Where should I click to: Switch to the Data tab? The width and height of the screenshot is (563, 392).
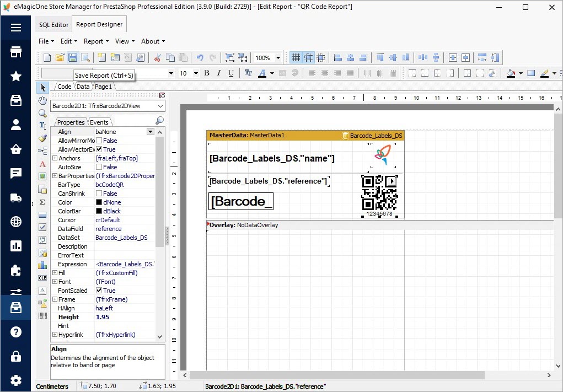83,87
